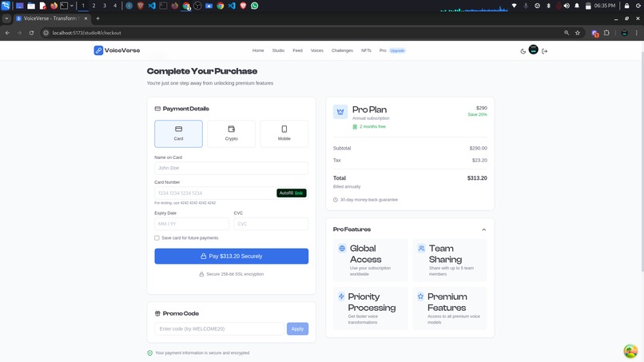Open a new browser tab
644x362 pixels.
point(97,18)
